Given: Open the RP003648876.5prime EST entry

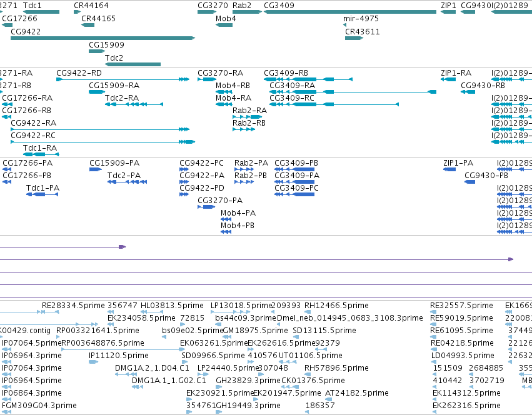Looking at the screenshot, I should (x=103, y=343).
